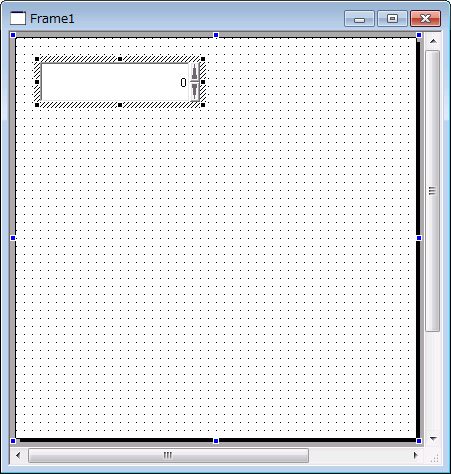Click the vertical scrollbar down arrow
451x474 pixels.
pyautogui.click(x=433, y=438)
